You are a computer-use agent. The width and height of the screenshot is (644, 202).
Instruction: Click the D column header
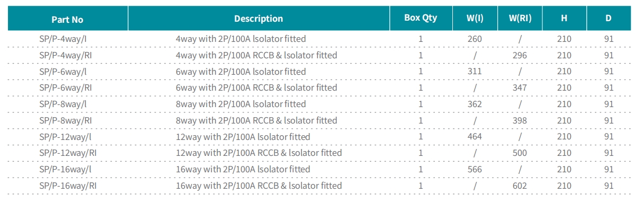pyautogui.click(x=609, y=18)
